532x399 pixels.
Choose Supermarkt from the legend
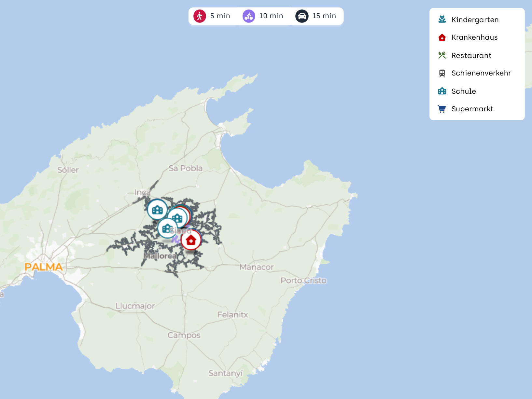(472, 109)
